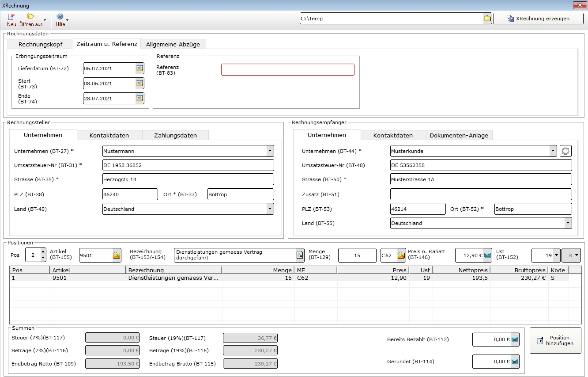Open article lookup icon beside Artikel 9501
Screen dimensions: 588x377
117,255
